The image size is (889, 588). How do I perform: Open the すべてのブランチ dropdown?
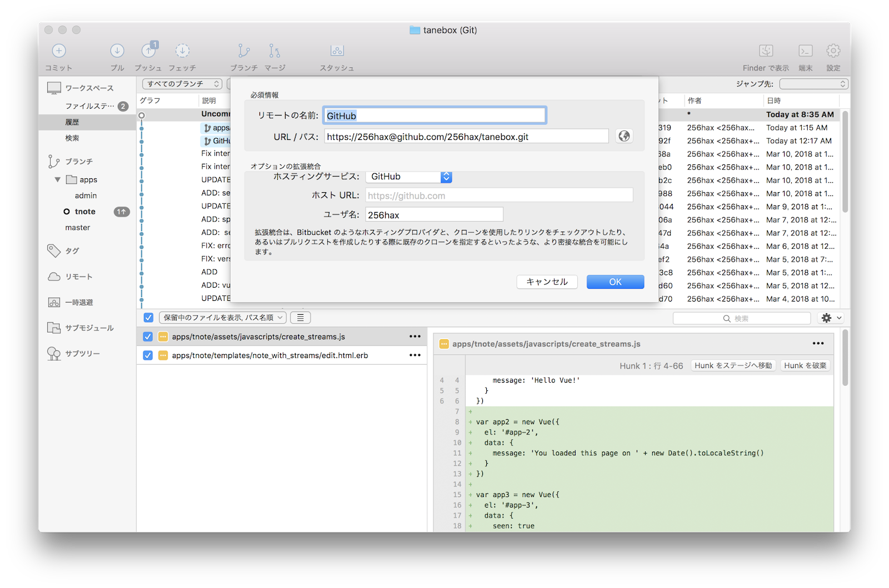tap(182, 84)
